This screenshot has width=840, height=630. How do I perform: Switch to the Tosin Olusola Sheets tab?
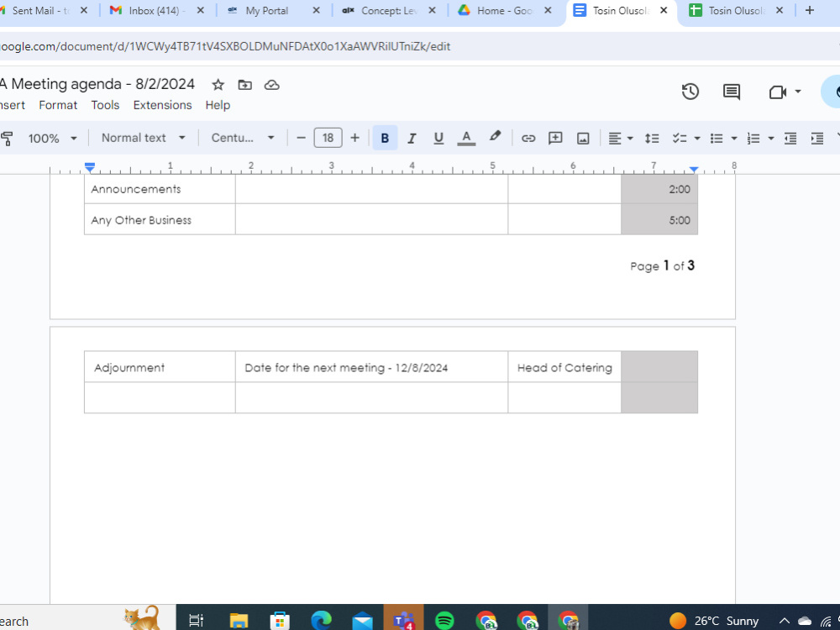click(736, 10)
